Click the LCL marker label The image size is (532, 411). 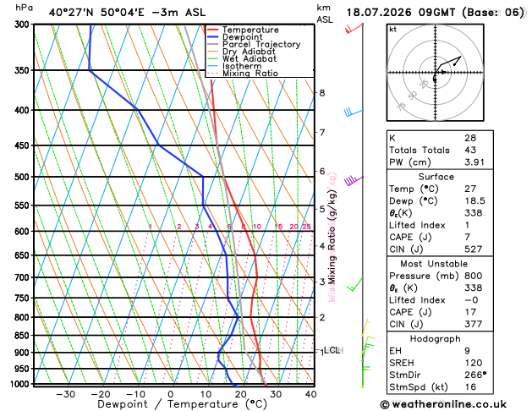click(x=332, y=350)
